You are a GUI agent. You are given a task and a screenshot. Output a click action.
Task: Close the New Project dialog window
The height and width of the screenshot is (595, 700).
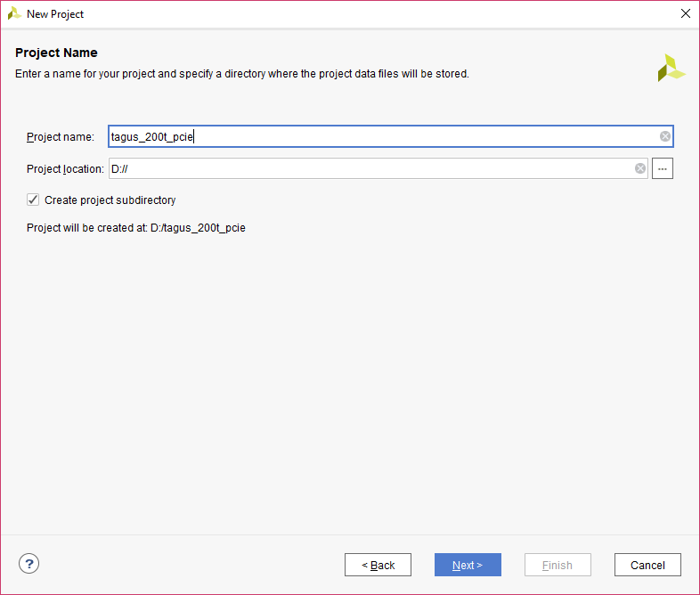(685, 13)
